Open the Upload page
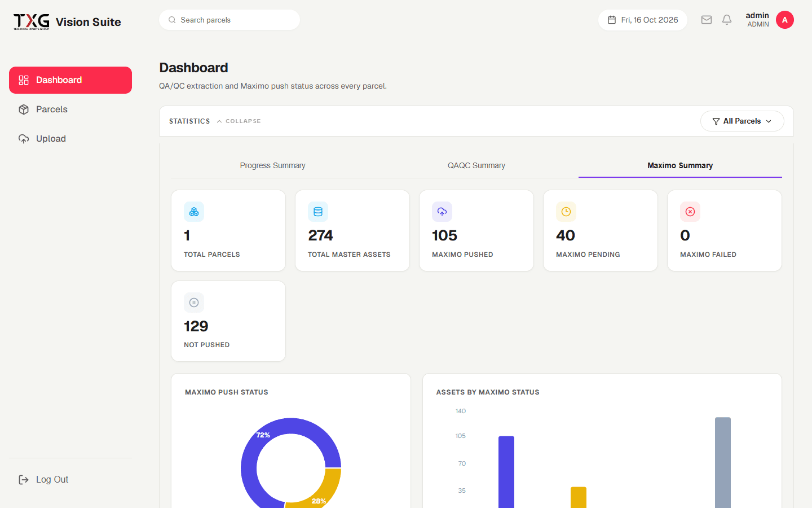 pos(70,139)
